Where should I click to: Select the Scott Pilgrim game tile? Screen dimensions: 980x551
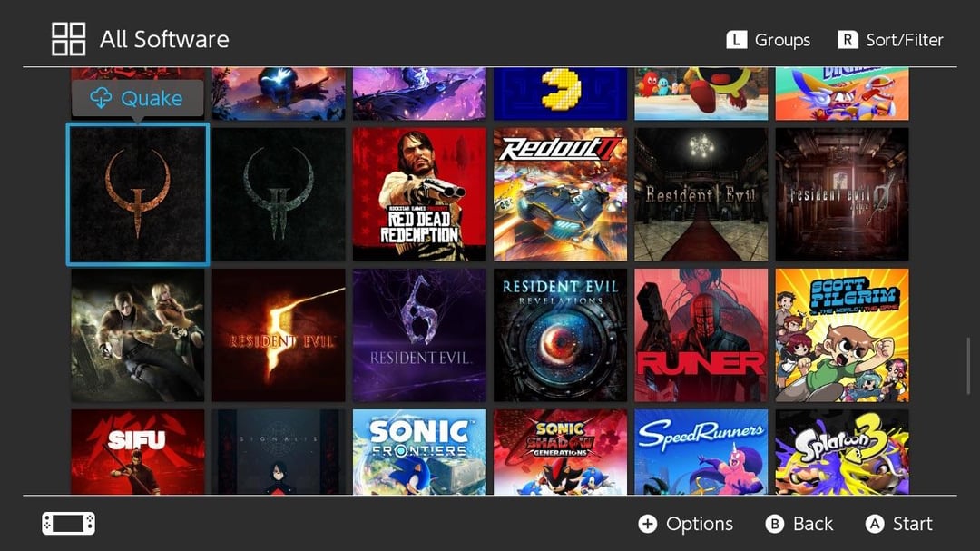click(x=841, y=335)
